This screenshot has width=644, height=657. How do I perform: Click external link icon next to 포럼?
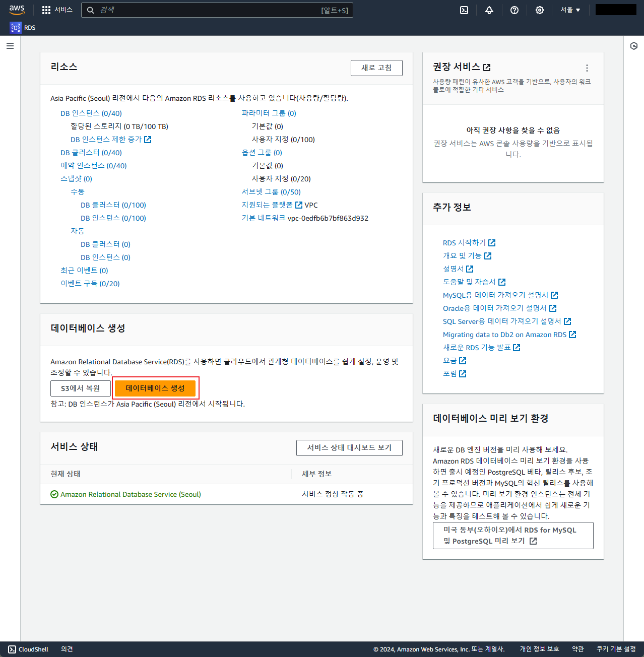pyautogui.click(x=463, y=374)
